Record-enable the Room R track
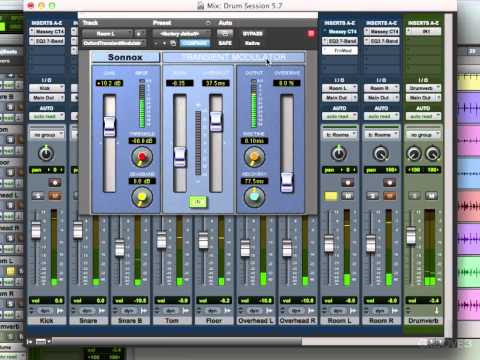 389,182
